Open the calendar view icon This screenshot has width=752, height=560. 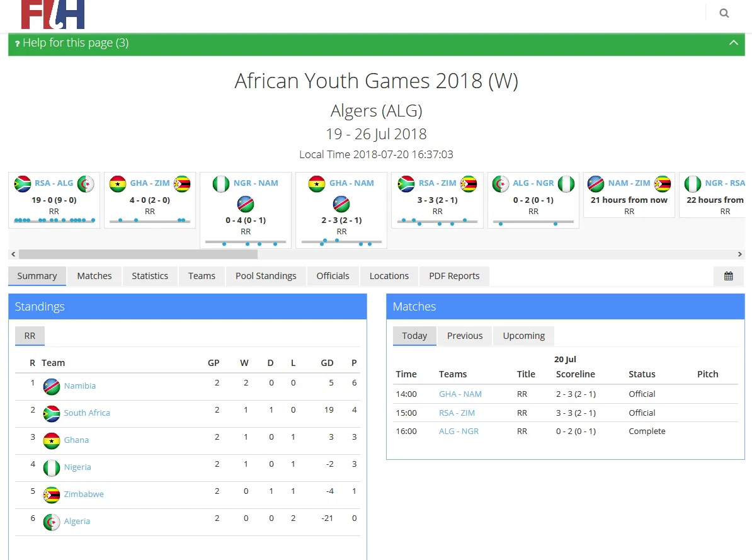coord(728,276)
